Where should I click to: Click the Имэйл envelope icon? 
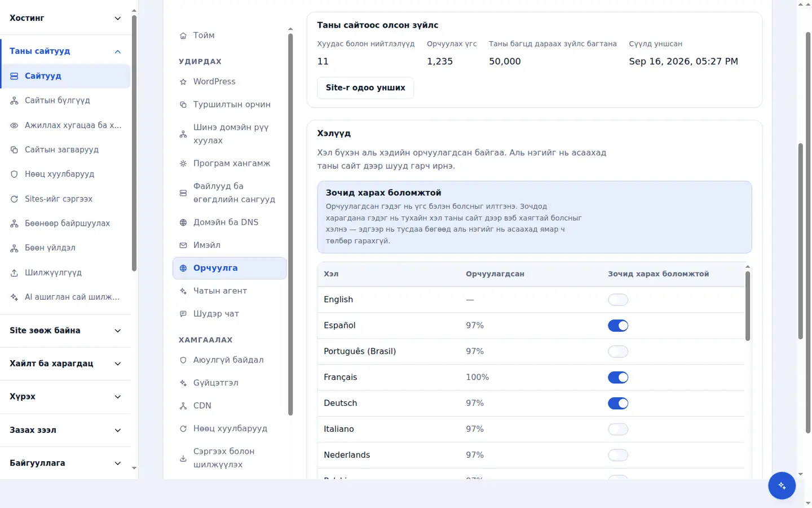click(183, 246)
